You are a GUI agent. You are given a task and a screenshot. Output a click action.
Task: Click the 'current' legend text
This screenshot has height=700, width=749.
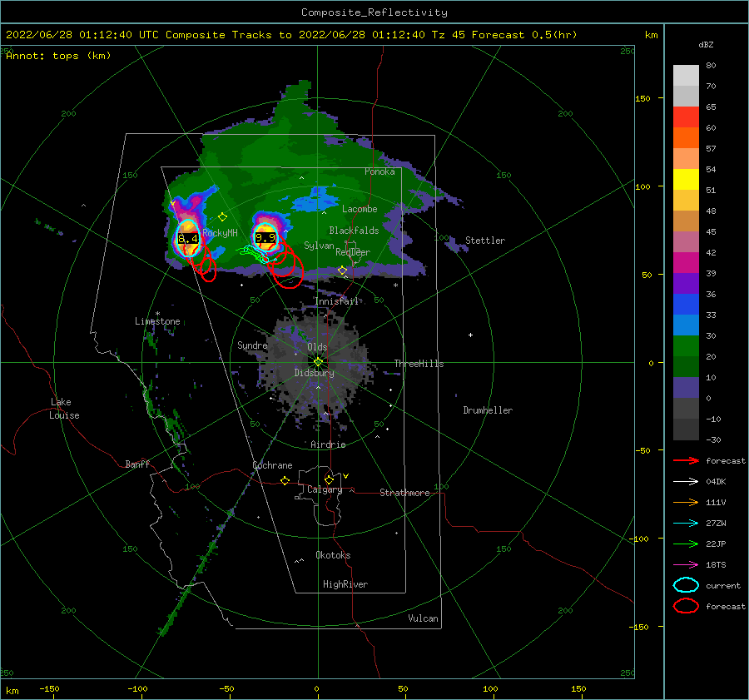(723, 586)
